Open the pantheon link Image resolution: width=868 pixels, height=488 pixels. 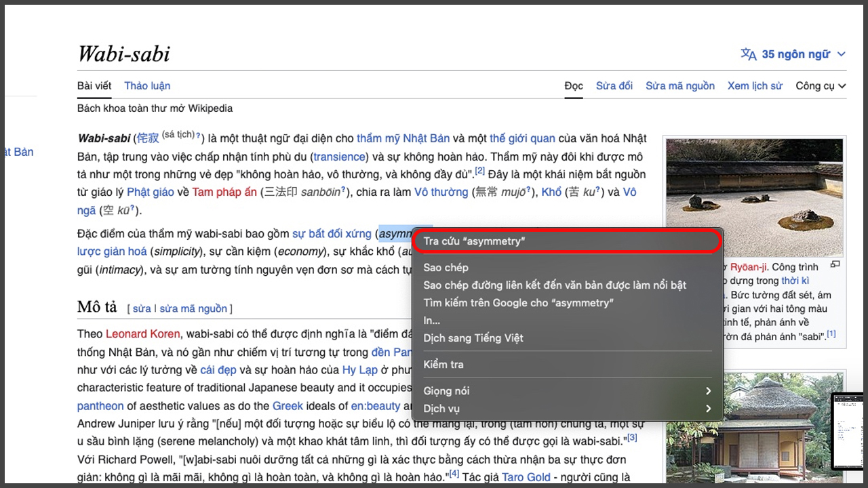[100, 406]
